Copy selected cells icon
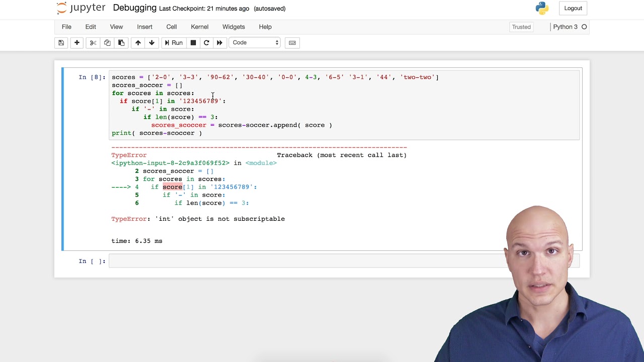 click(x=107, y=43)
